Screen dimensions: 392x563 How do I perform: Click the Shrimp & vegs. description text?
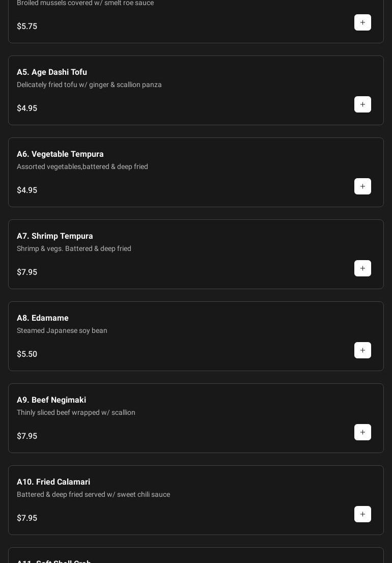tap(74, 249)
